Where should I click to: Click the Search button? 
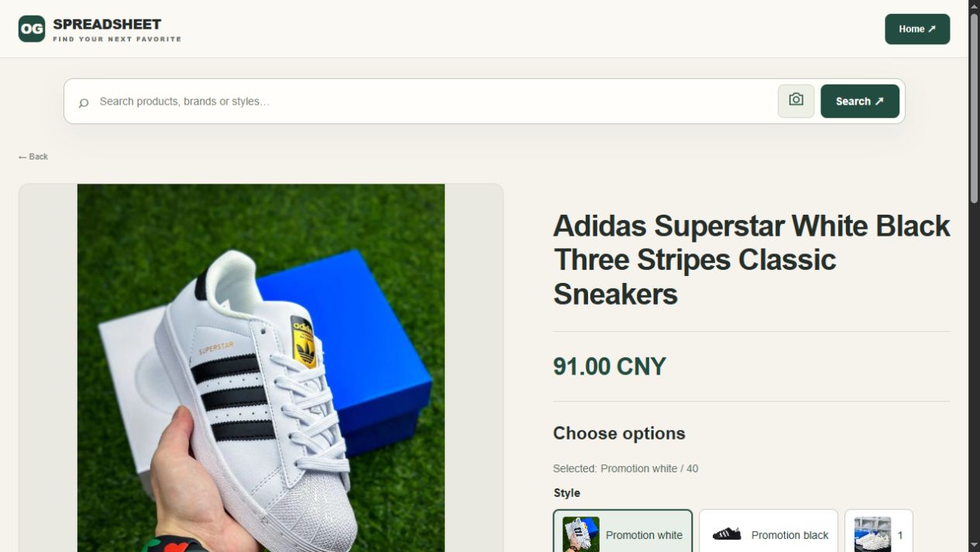coord(860,101)
